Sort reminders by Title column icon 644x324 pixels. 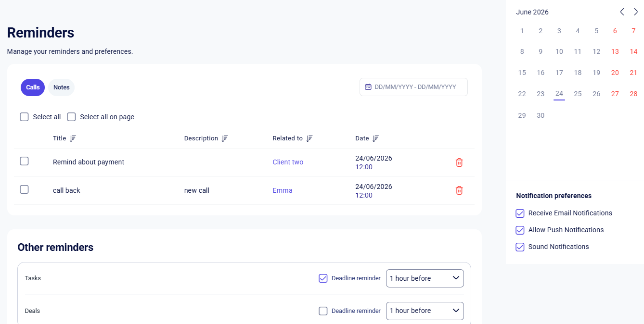tap(73, 138)
